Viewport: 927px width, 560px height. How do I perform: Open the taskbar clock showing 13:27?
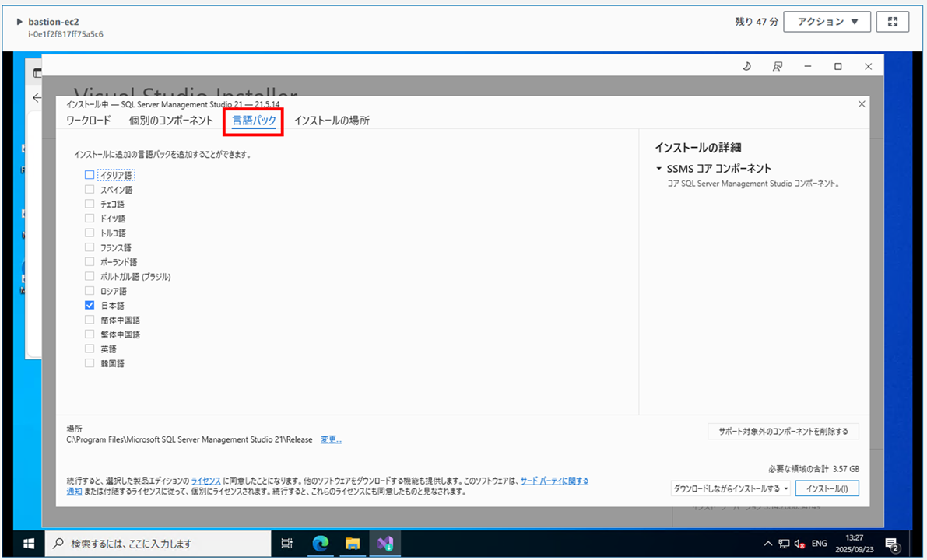pos(854,544)
